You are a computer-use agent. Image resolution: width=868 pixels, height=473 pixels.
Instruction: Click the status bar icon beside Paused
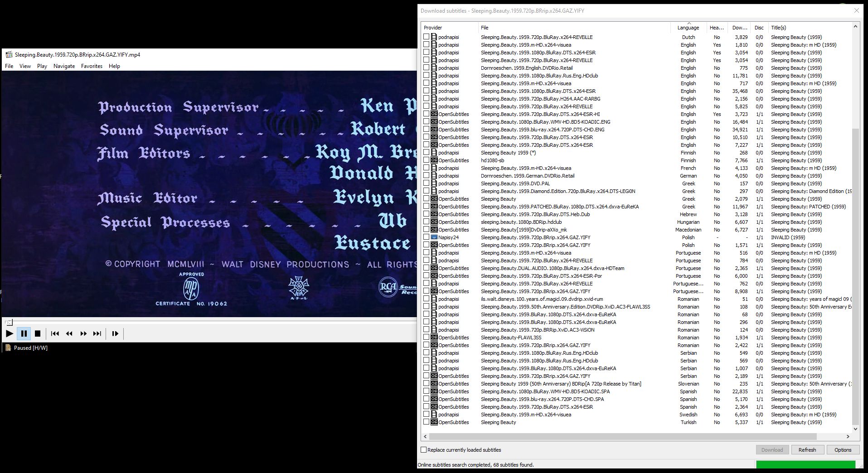[8, 348]
